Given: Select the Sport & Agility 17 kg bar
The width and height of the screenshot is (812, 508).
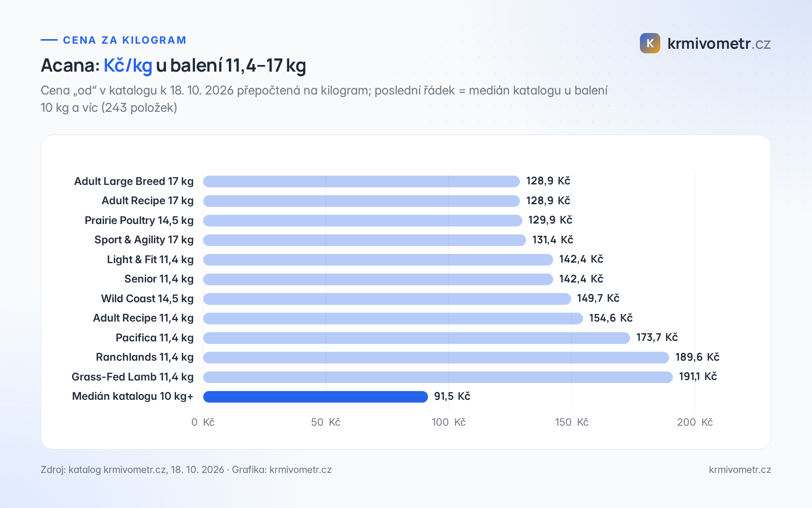Looking at the screenshot, I should pos(364,240).
